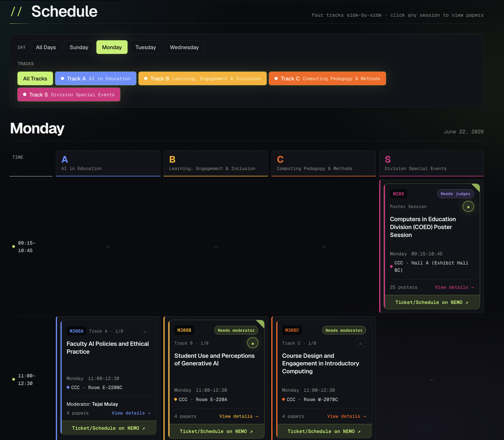
Task: Click the 11:00-12:30 time slot label
Action: tap(27, 379)
